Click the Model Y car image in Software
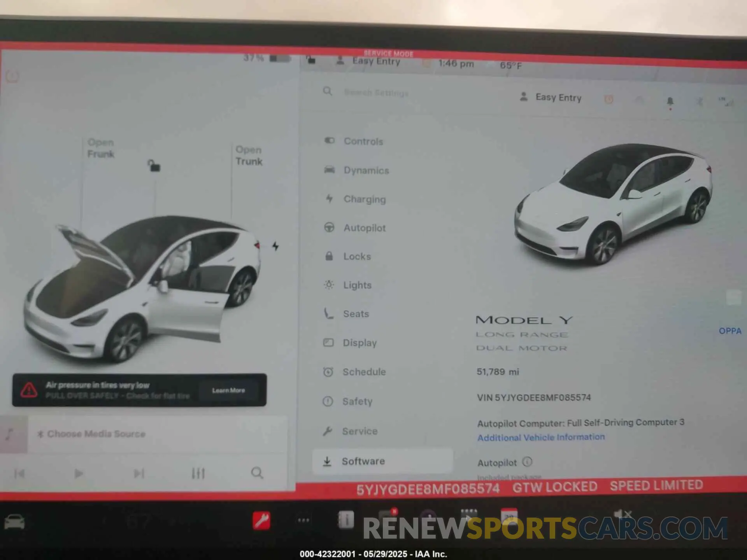Screen dimensions: 747x560 coord(614,204)
